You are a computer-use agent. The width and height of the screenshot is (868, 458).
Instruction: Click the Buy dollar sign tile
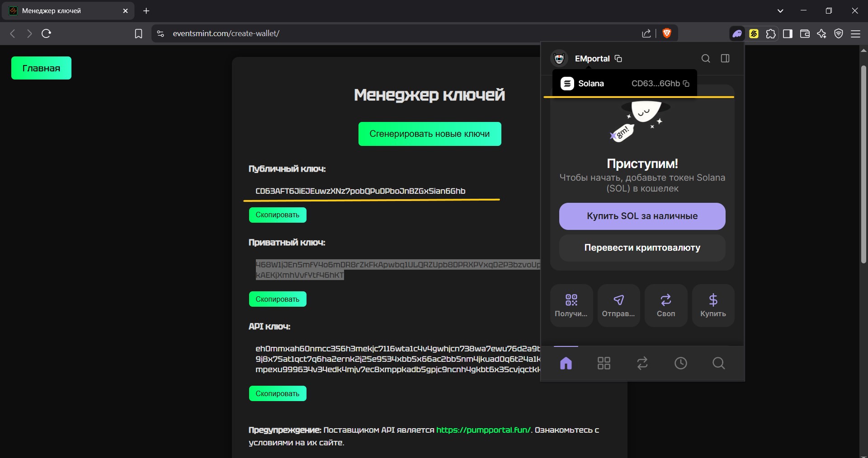click(713, 305)
